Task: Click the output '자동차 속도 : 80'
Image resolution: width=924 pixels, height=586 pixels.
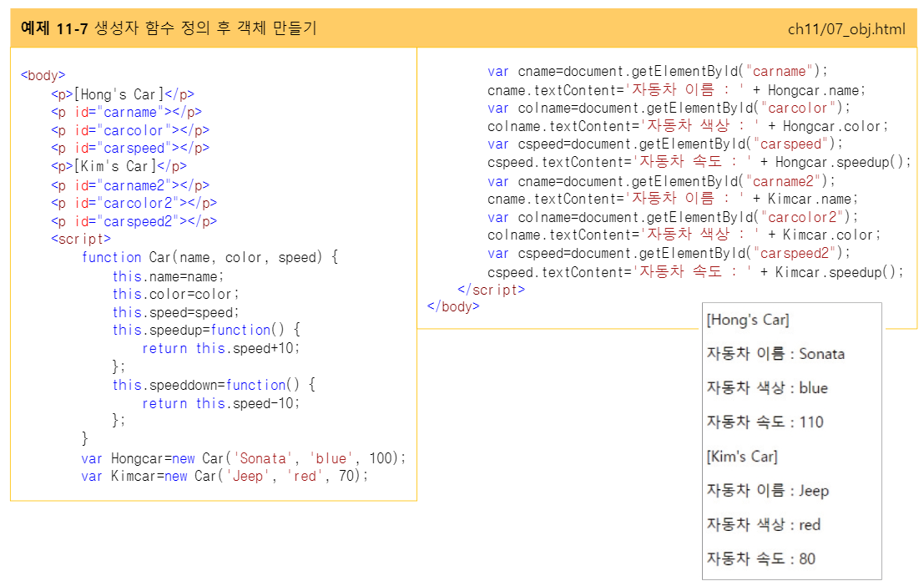Action: (x=761, y=559)
